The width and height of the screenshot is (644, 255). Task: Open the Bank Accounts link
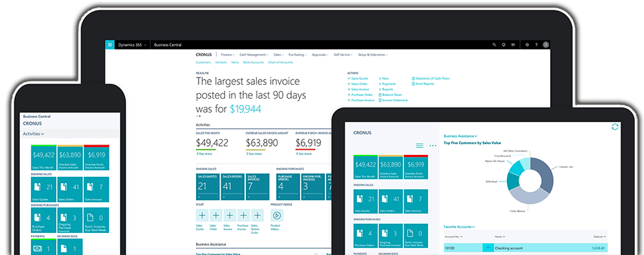click(253, 62)
